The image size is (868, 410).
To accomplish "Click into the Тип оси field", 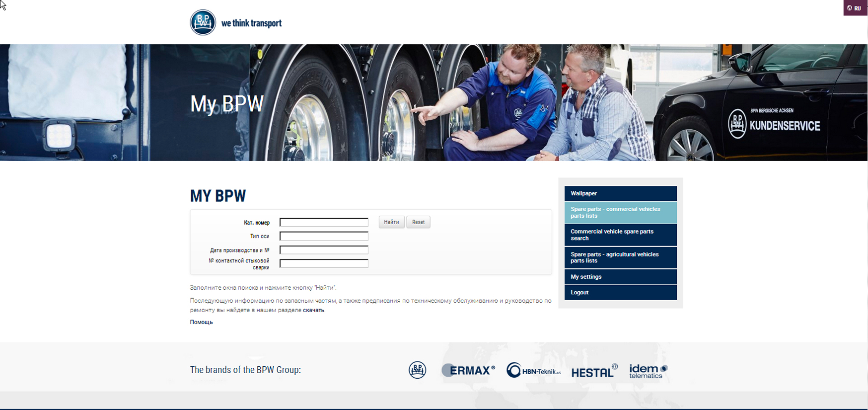I will pyautogui.click(x=324, y=236).
